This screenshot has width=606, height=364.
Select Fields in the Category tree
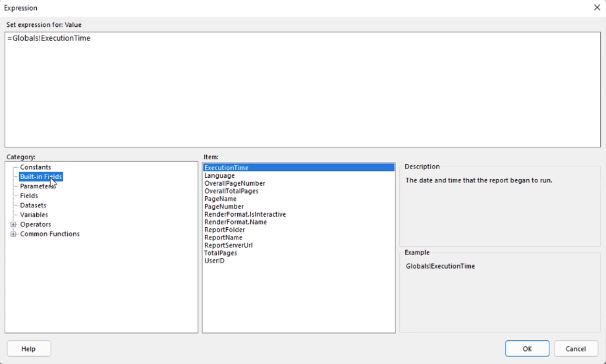[29, 195]
